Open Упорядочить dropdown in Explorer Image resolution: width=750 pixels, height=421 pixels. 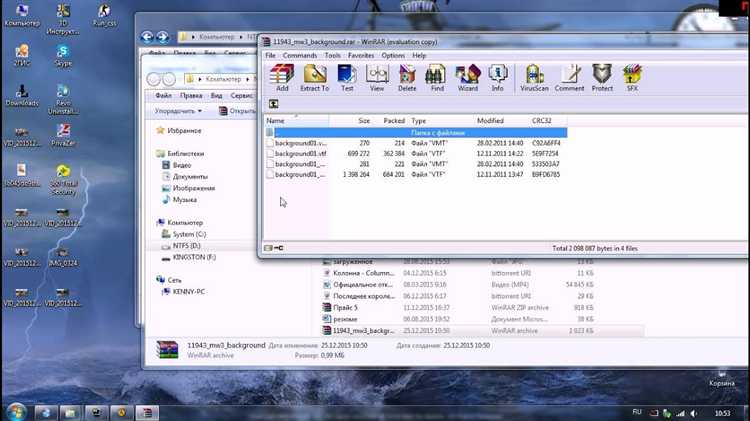[178, 111]
